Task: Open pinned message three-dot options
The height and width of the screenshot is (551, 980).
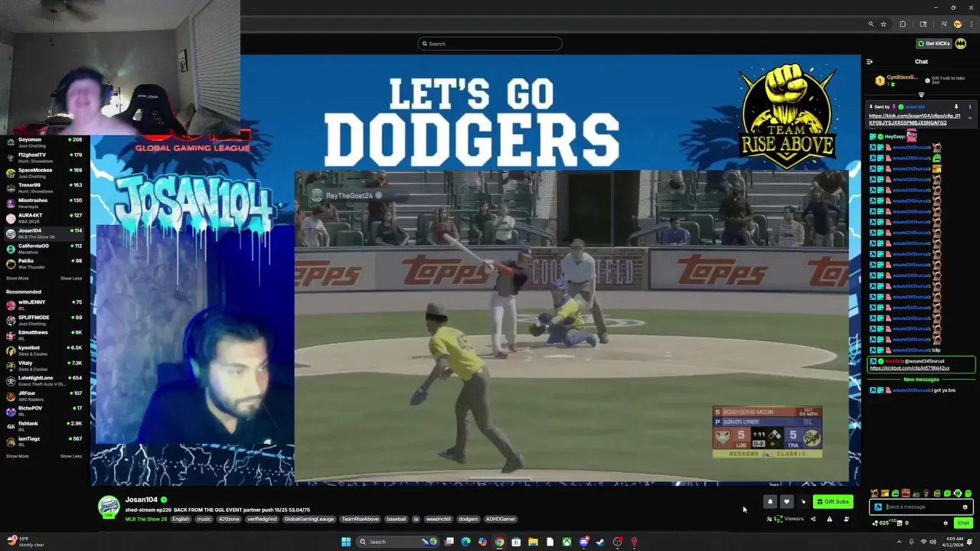Action: click(x=969, y=106)
